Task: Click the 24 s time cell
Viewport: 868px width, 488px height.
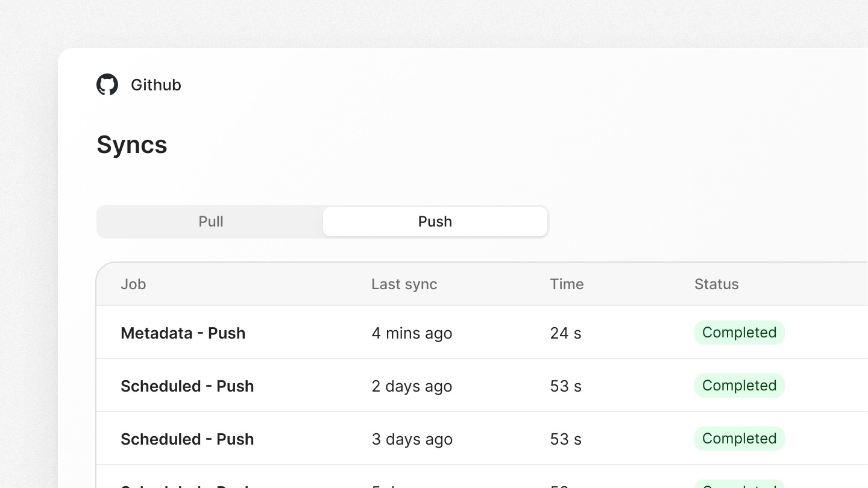Action: pyautogui.click(x=565, y=333)
